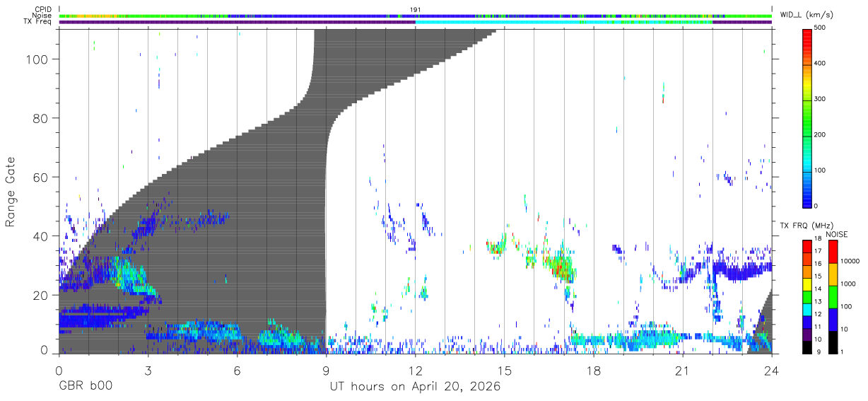868x401 pixels.
Task: Select the 3 hour x-axis label
Action: [148, 371]
